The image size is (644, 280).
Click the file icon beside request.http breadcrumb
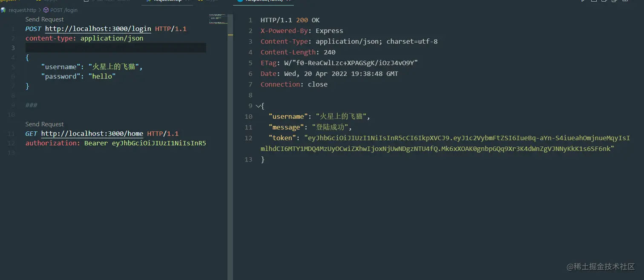(x=3, y=10)
